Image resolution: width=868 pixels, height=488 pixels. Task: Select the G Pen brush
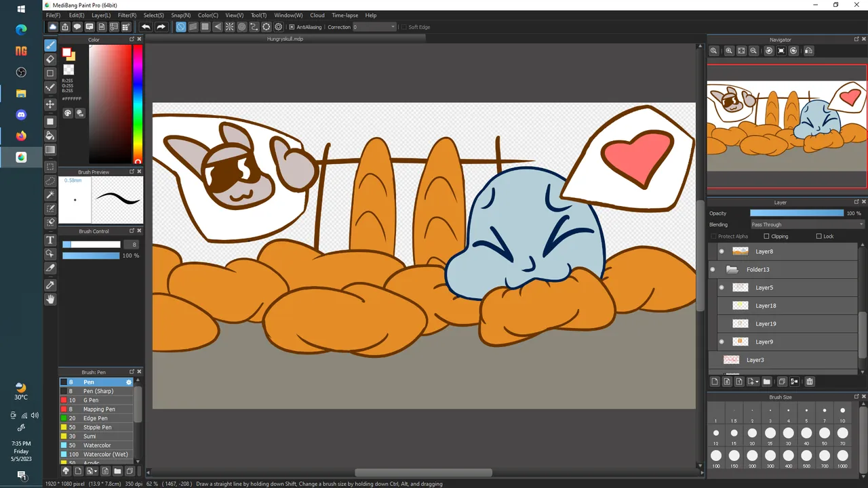(x=97, y=400)
